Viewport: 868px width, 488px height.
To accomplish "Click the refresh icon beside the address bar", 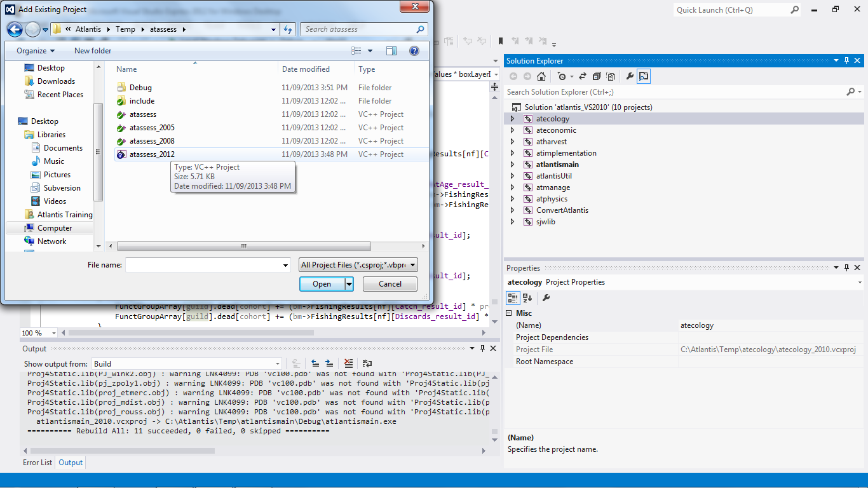I will (x=288, y=29).
